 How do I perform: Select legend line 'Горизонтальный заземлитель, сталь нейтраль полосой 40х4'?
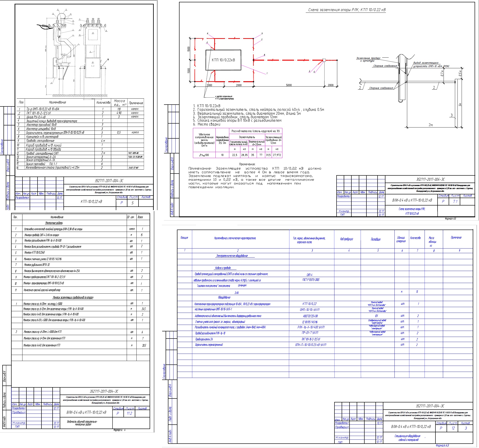pyautogui.click(x=258, y=109)
